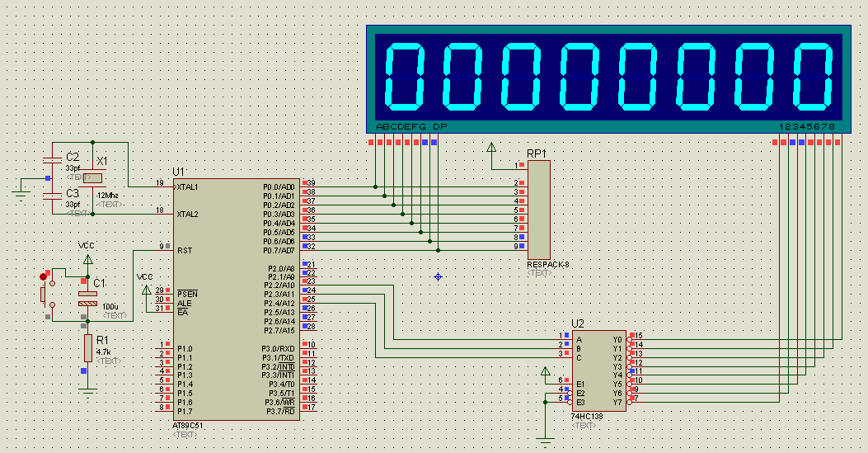Screen dimensions: 868x453
Task: Click the P0.0/AD0 pin label
Action: tap(279, 187)
